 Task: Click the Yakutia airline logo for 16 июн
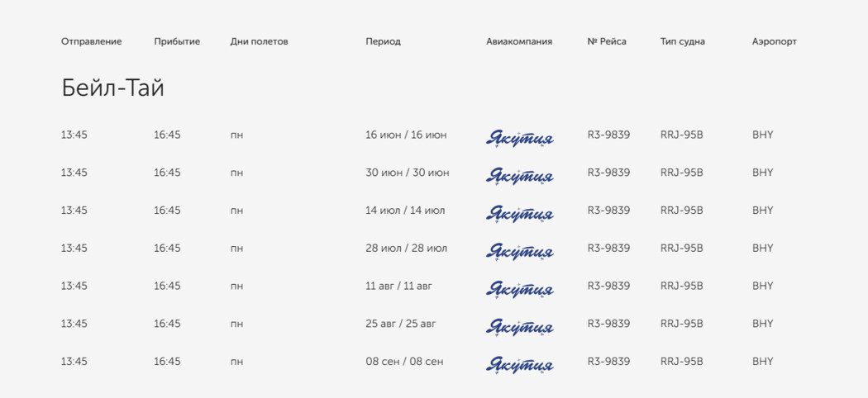tap(519, 138)
